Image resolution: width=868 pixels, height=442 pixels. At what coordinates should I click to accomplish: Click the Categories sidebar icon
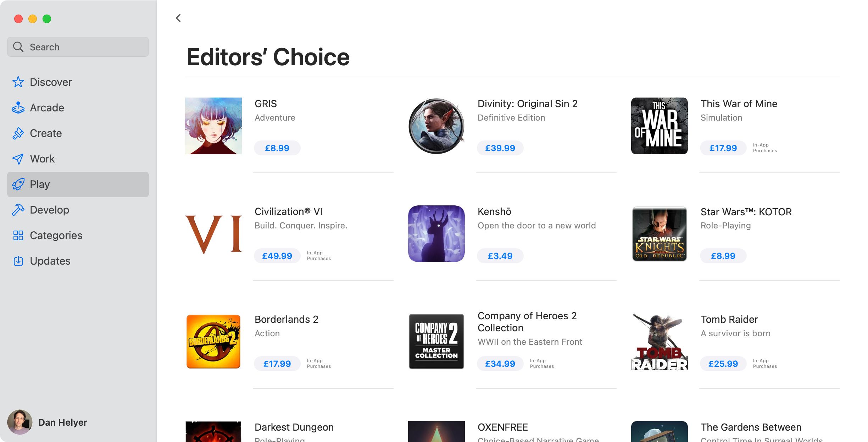[x=18, y=235]
